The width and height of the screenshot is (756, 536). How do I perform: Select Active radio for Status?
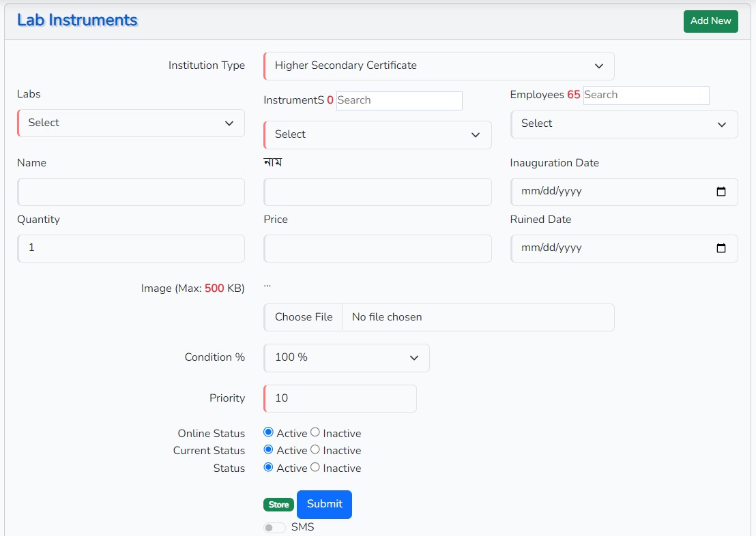(x=268, y=467)
